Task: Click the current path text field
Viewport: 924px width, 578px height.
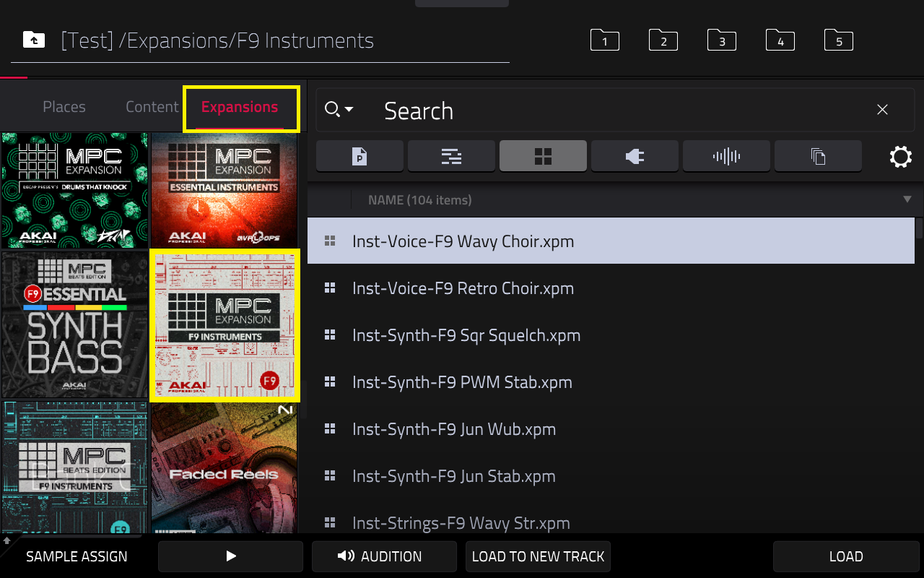Action: [260, 40]
